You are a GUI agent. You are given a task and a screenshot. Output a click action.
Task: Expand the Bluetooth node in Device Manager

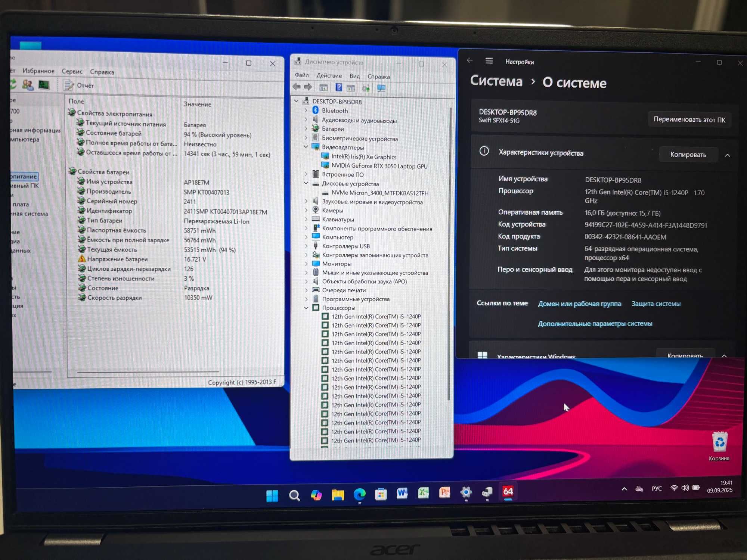[x=306, y=110]
